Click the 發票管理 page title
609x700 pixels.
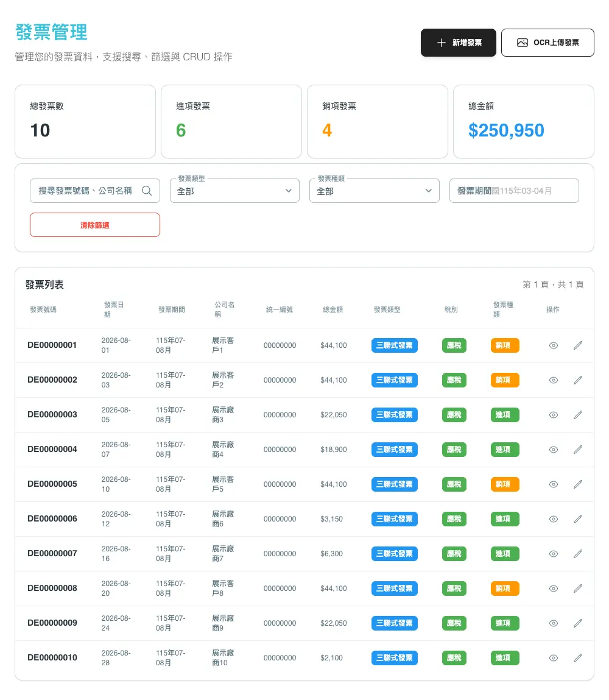click(x=51, y=32)
